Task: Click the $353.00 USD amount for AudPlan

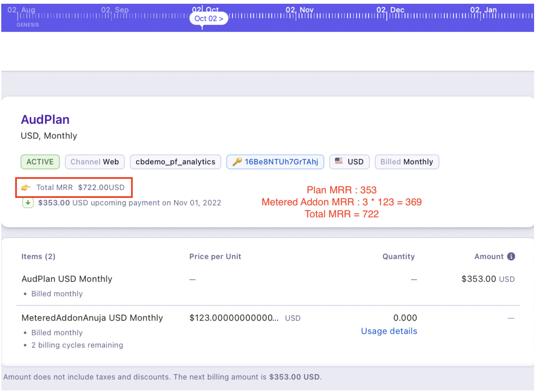Action: click(488, 279)
